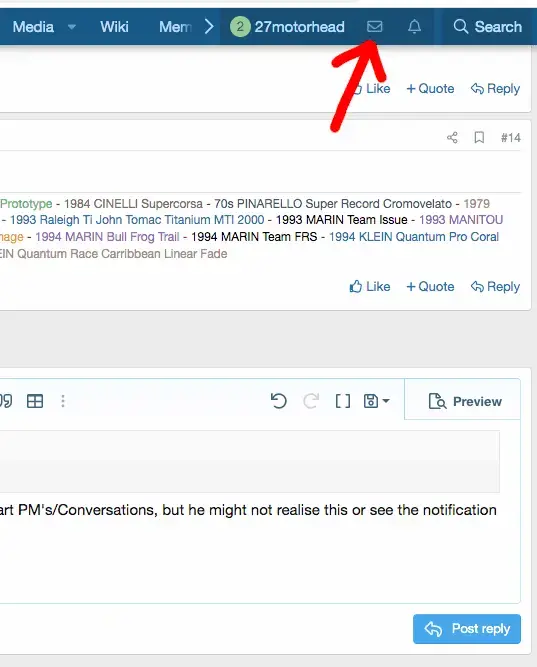Select "1993 MARIN Team Issue" signature text
Screen dimensions: 537x667
tap(342, 220)
